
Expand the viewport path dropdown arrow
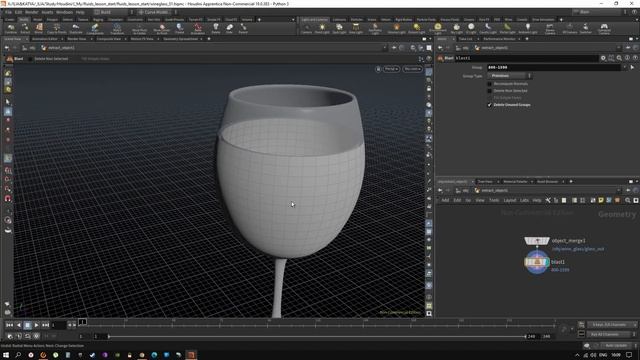coord(384,48)
